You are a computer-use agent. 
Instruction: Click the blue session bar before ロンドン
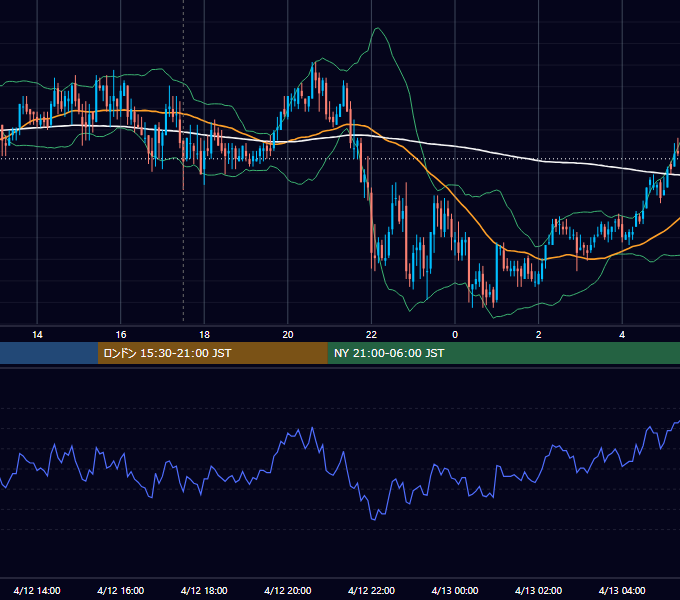click(49, 353)
